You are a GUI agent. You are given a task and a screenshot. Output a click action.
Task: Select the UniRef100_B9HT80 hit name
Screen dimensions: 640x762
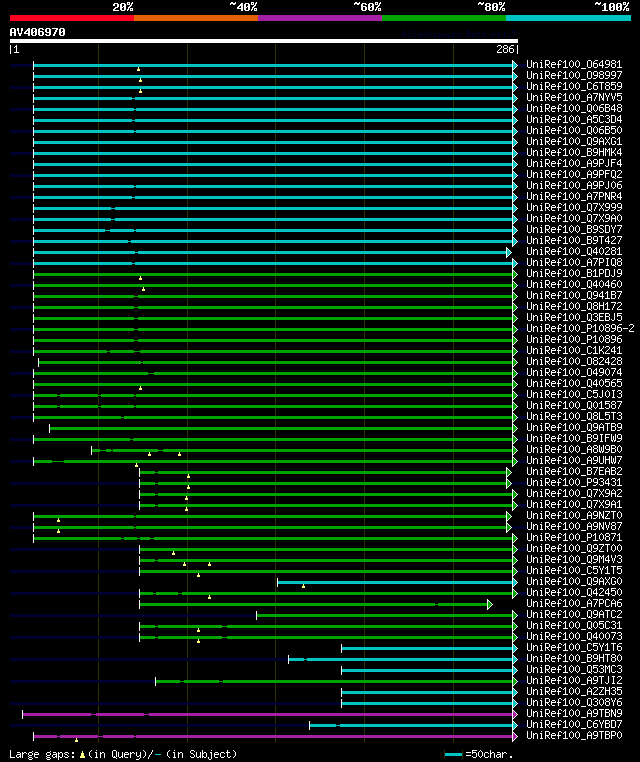tap(574, 658)
